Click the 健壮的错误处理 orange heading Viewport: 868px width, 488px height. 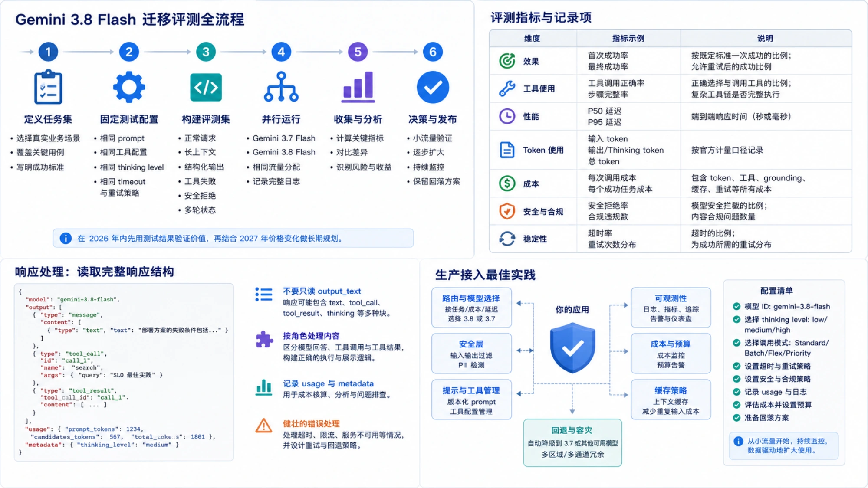tap(311, 424)
